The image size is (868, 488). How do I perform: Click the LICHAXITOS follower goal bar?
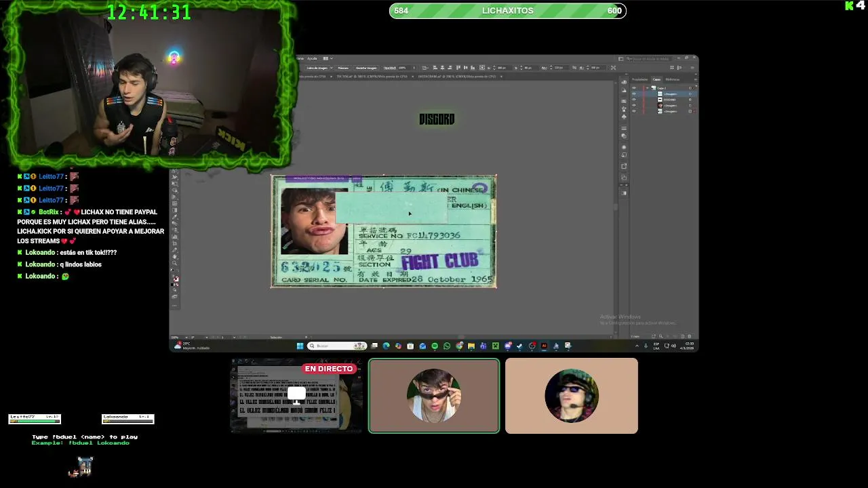508,10
